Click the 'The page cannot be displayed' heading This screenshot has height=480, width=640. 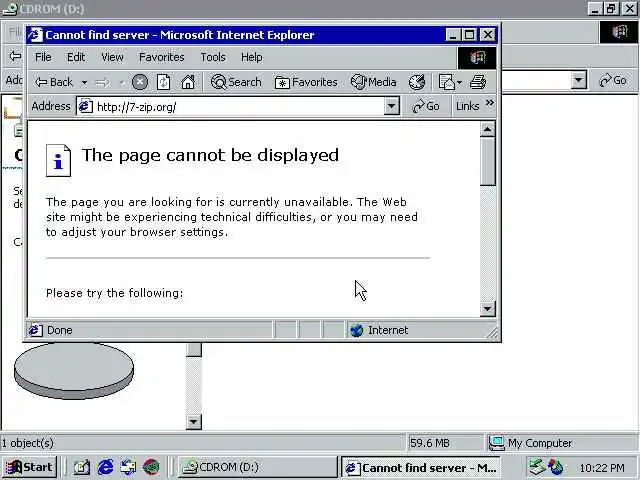coord(210,155)
